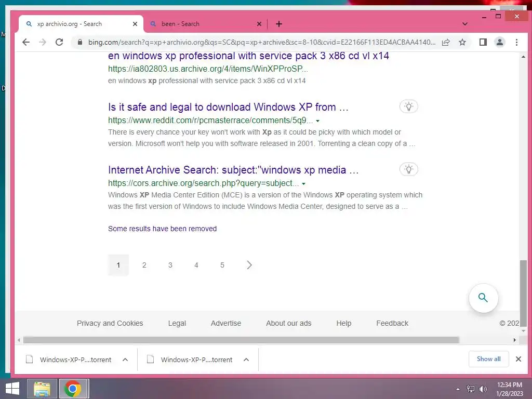Close the 'xp archivio.org - Search' tab
532x399 pixels.
click(x=135, y=24)
